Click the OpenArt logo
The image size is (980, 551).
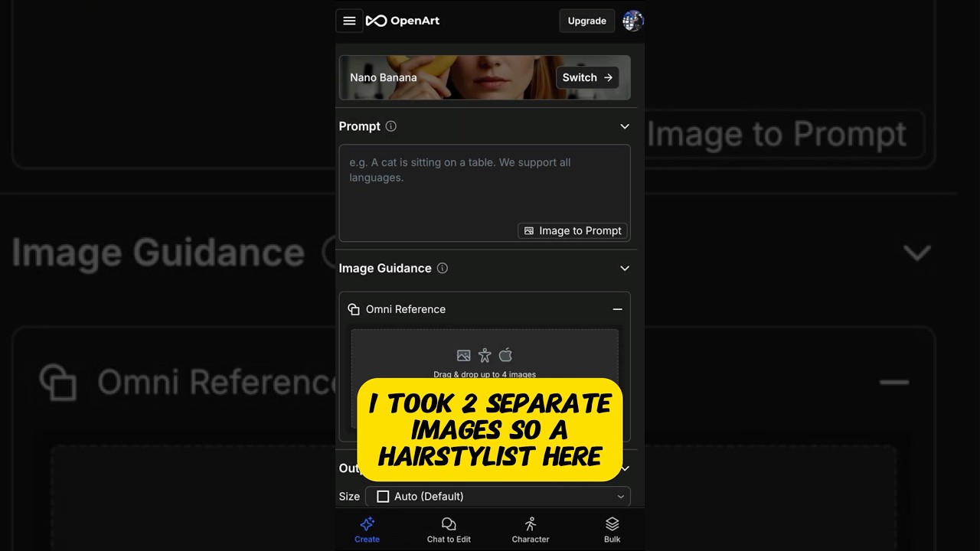tap(403, 21)
